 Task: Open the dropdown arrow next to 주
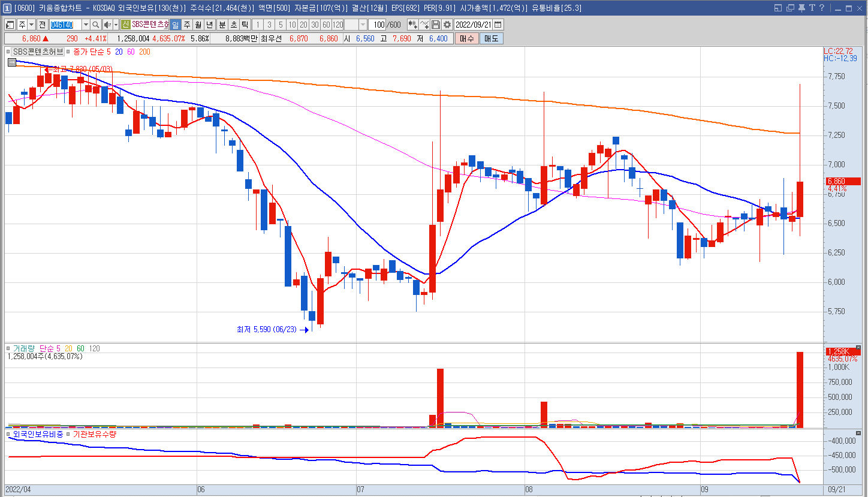coord(31,25)
